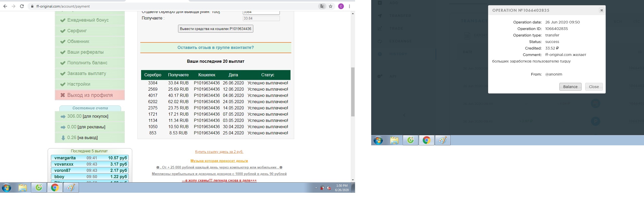Click TRANSFER in Payeer sidebar

tap(400, 16)
